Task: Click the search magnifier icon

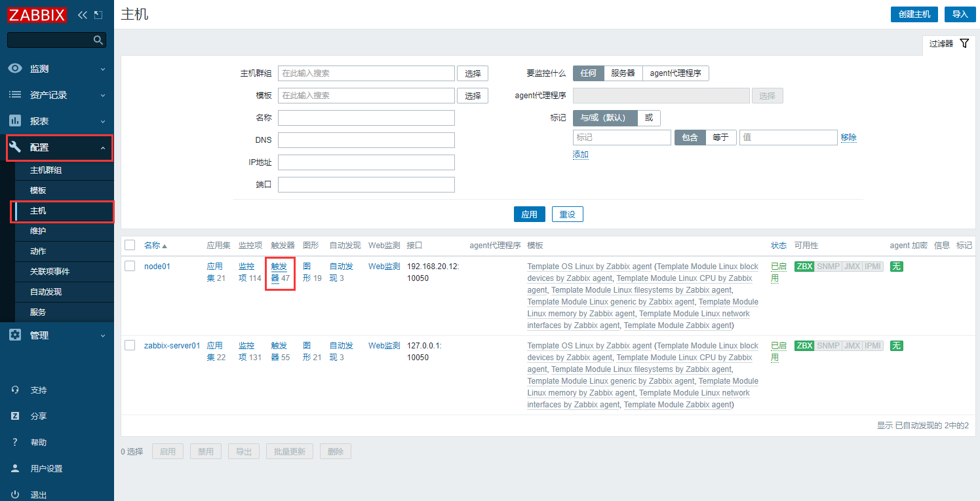Action: (x=98, y=41)
